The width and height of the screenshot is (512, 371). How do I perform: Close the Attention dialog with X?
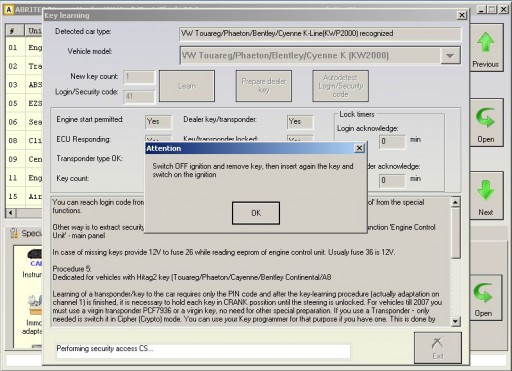point(359,148)
